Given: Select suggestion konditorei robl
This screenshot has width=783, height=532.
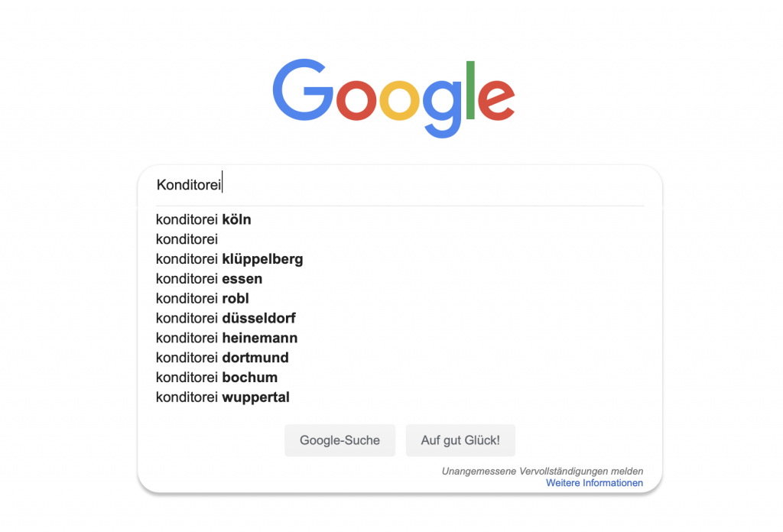Looking at the screenshot, I should point(399,298).
